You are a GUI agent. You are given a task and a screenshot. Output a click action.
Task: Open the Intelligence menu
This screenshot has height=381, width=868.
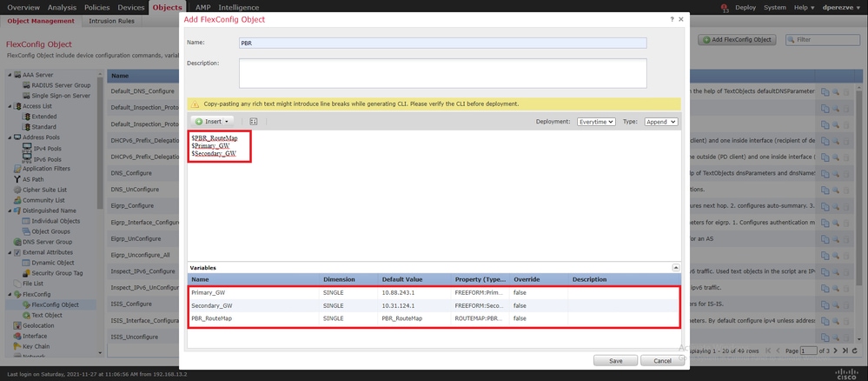pyautogui.click(x=239, y=7)
